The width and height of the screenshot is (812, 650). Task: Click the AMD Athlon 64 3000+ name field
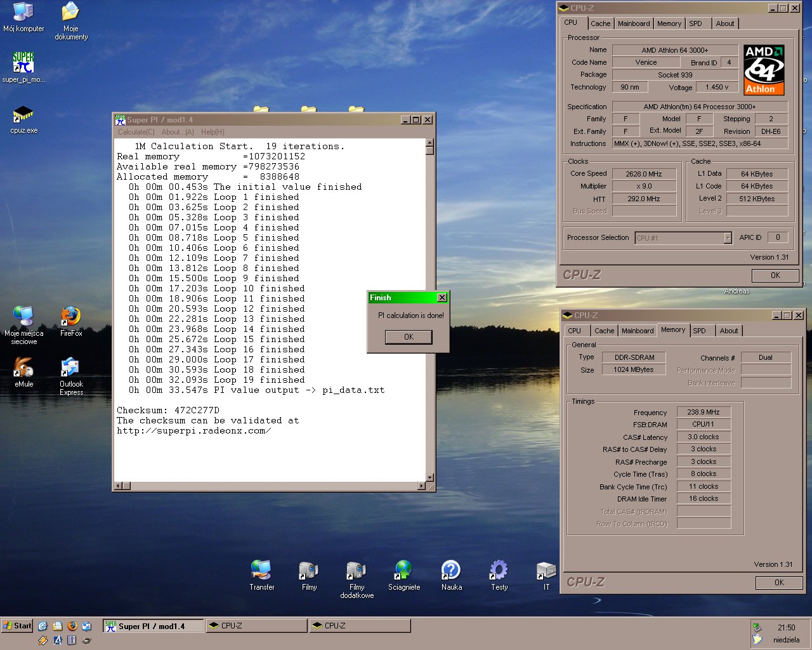point(675,50)
